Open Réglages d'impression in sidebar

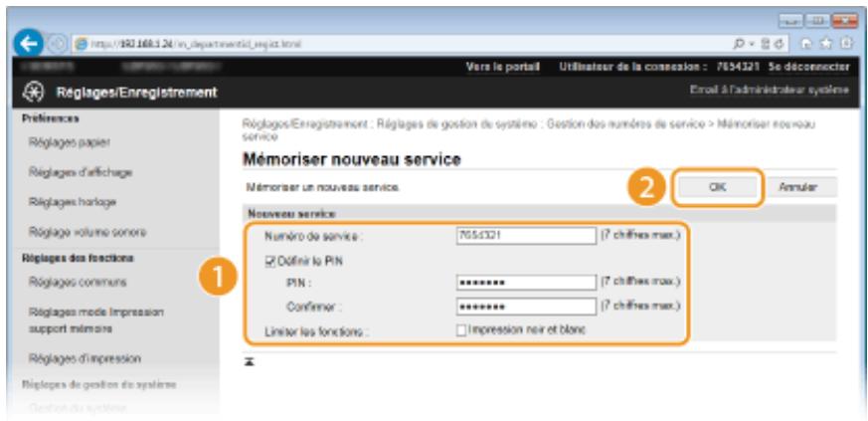85,358
